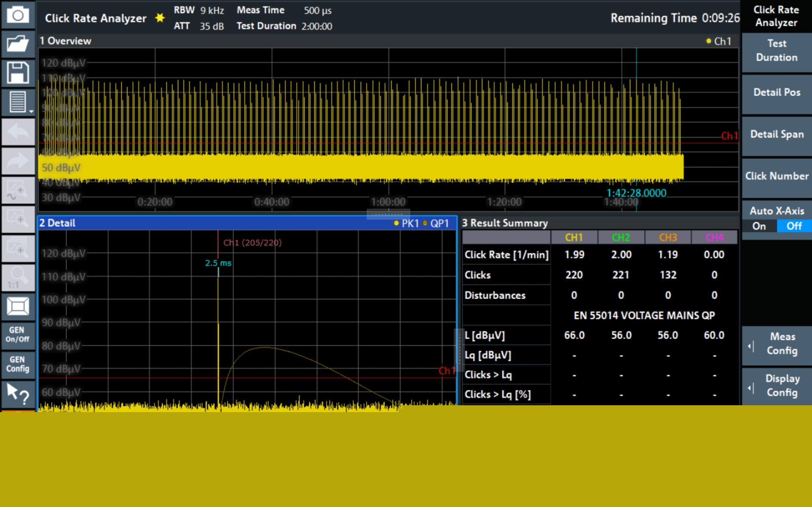Viewport: 812px width, 507px height.
Task: Select the 3 Result Summary window title
Action: pyautogui.click(x=505, y=223)
